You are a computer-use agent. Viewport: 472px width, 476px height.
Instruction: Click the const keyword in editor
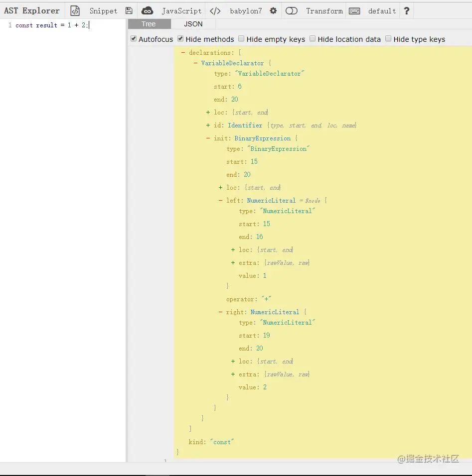coord(24,25)
